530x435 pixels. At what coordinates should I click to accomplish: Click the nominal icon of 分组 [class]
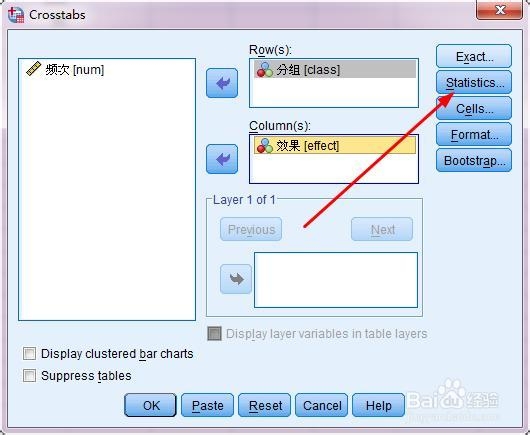265,70
